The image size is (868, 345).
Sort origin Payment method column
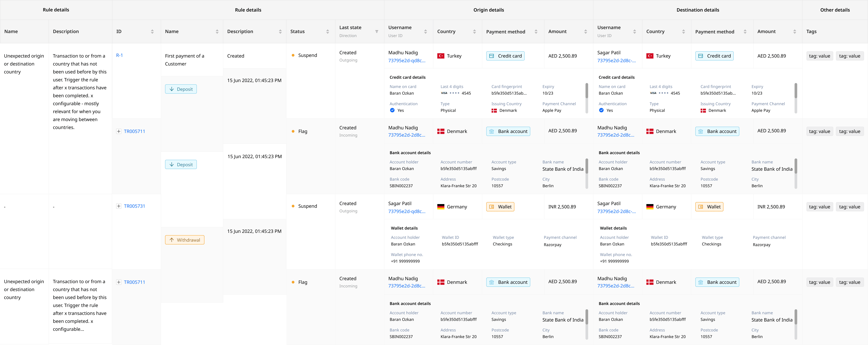[x=536, y=32]
